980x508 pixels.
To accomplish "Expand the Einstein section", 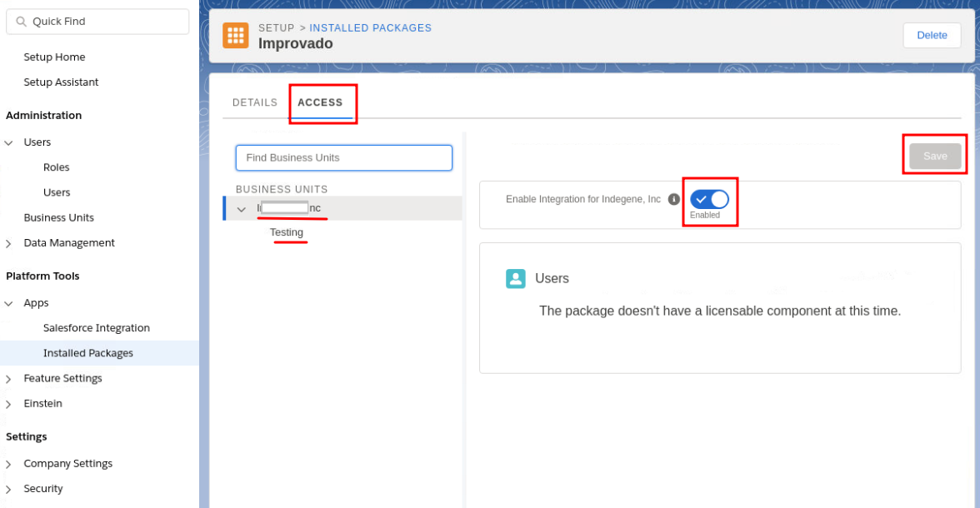I will [x=8, y=404].
